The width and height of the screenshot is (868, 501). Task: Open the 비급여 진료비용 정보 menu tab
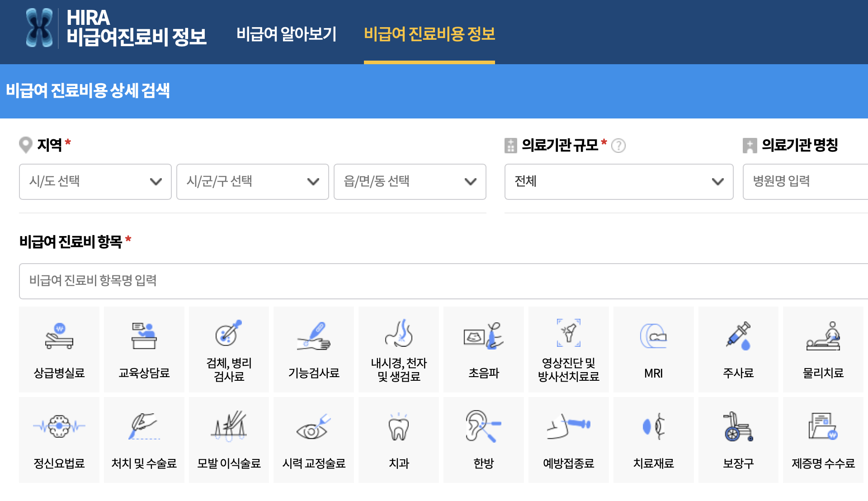click(429, 34)
